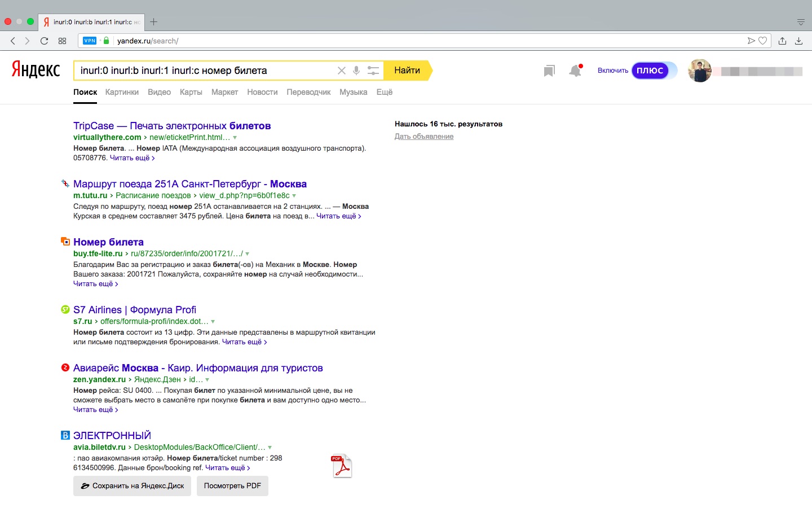This screenshot has width=812, height=508.
Task: Expand dropdown arrow next to avia.biletdv.ru URL
Action: coord(270,448)
